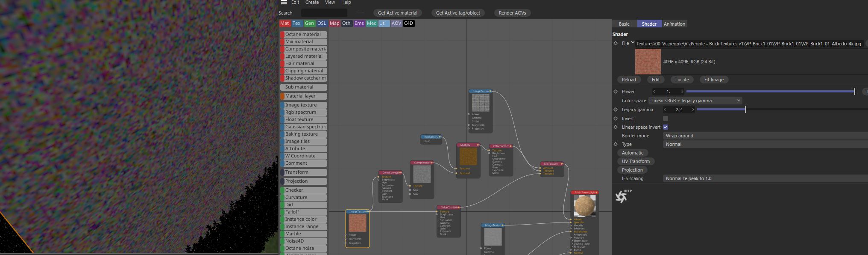Viewport: 868px width, 255px height.
Task: Click keyframe diamond beside Linear space invert
Action: (x=616, y=127)
